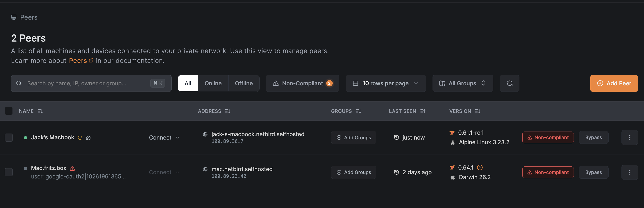Viewport: 644px width, 208px height.
Task: Switch to the Online filter tab
Action: tap(213, 83)
